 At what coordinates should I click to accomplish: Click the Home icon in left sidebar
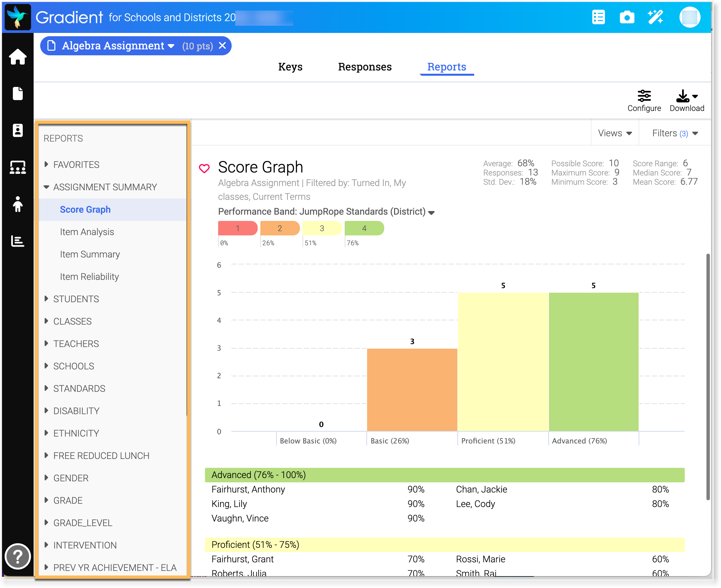point(17,57)
